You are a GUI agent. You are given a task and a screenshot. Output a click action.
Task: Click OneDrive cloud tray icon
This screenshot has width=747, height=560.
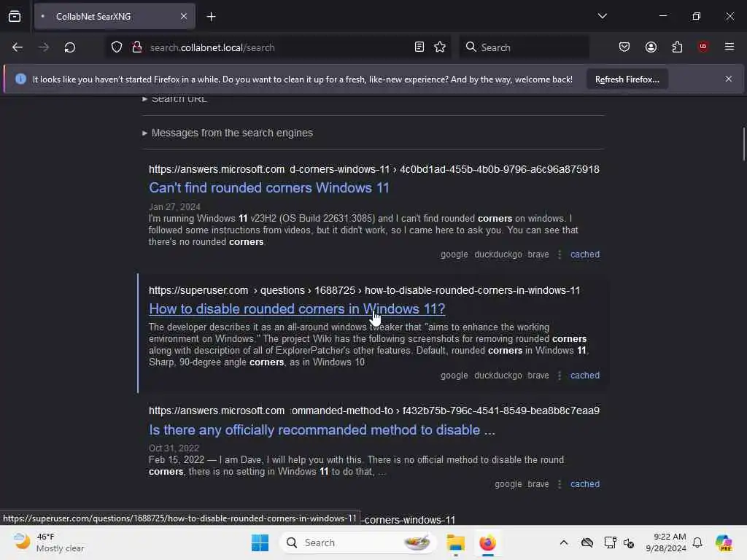[x=587, y=542]
